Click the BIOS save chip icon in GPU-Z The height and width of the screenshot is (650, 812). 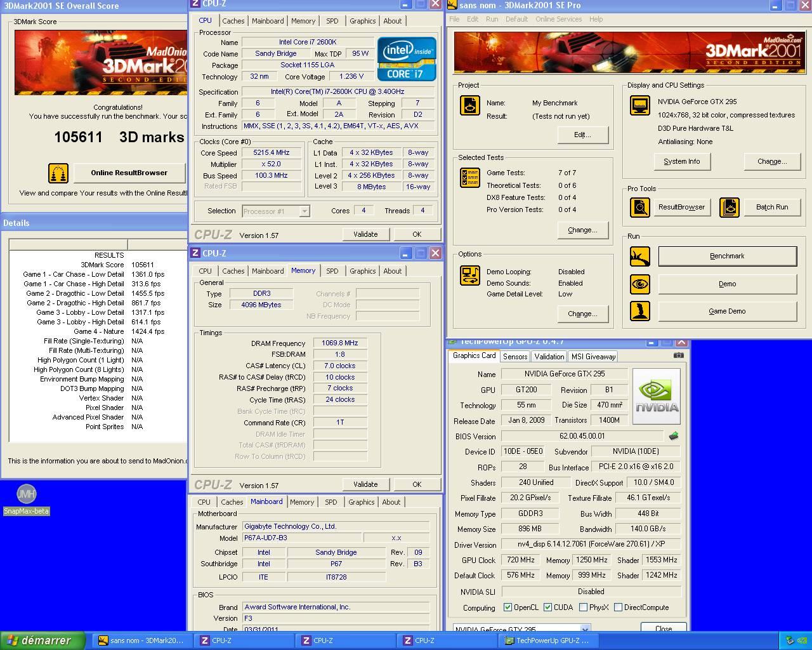click(674, 436)
